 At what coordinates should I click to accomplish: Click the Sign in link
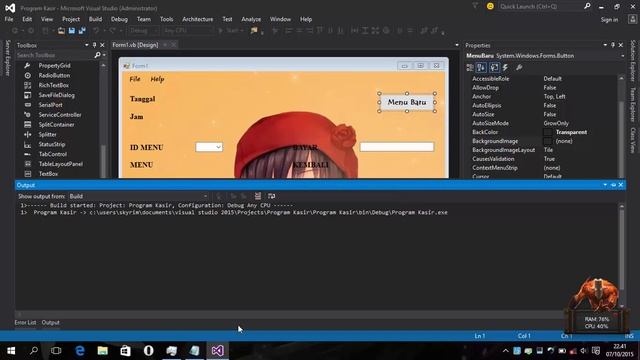point(609,20)
